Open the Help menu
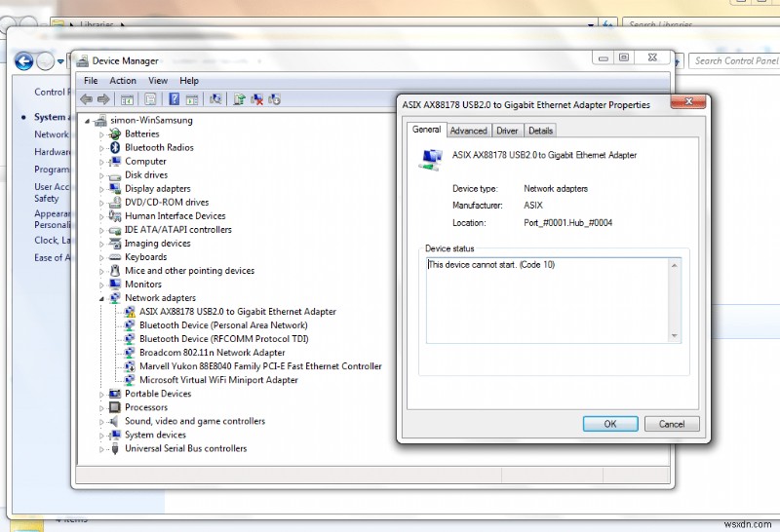780x532 pixels. pyautogui.click(x=189, y=81)
